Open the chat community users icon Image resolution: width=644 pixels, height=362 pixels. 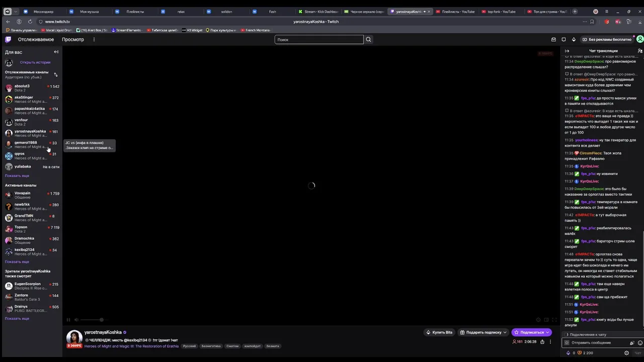[640, 51]
